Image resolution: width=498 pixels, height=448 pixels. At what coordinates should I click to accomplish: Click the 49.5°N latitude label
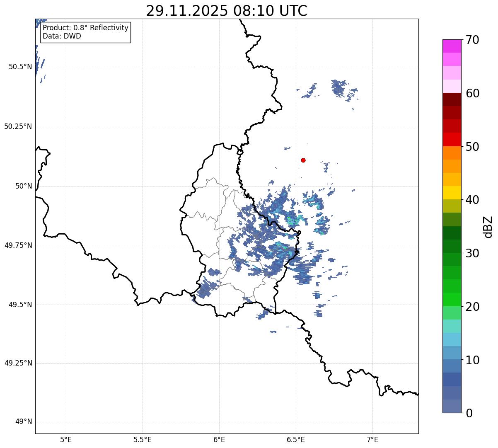(20, 305)
